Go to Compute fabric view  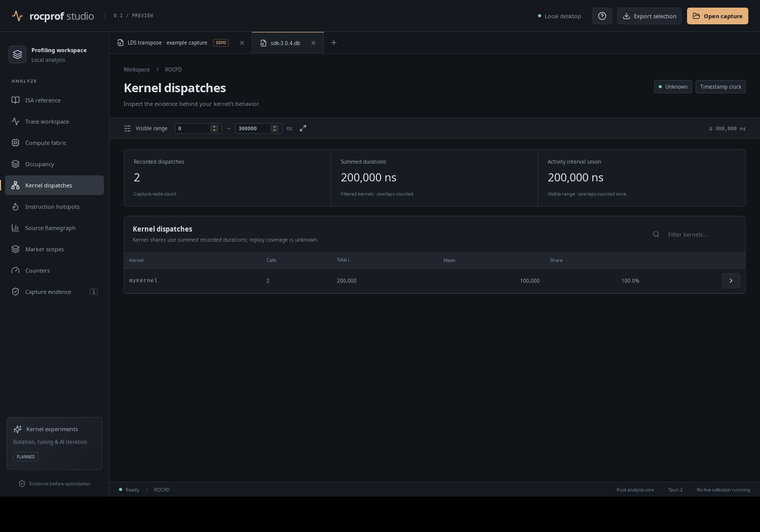[54, 143]
